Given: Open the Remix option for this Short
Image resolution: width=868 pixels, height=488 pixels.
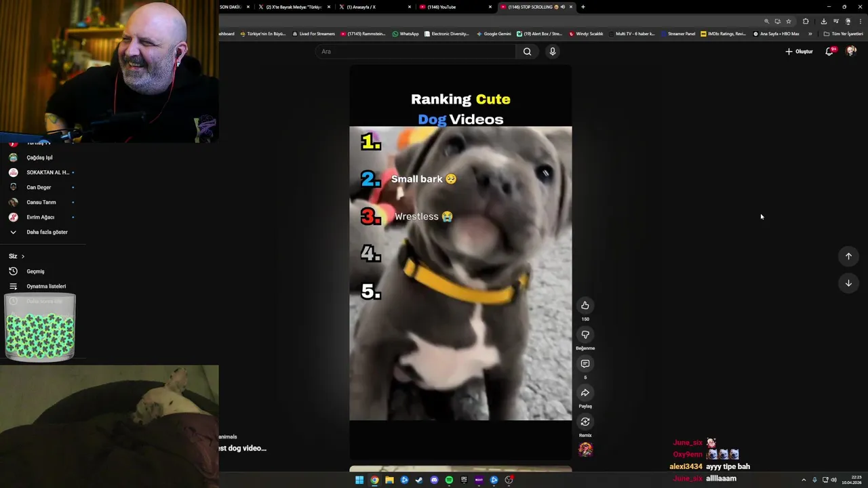Looking at the screenshot, I should (x=585, y=422).
